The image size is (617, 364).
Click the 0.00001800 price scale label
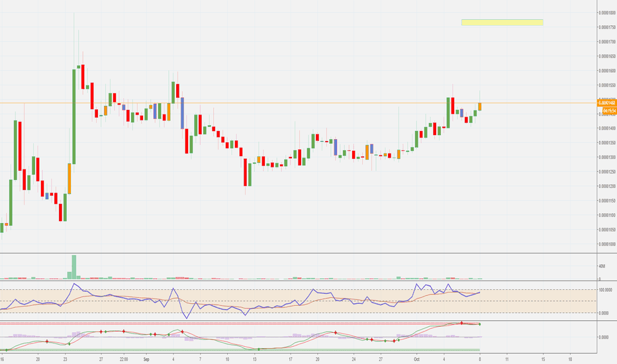coord(607,13)
